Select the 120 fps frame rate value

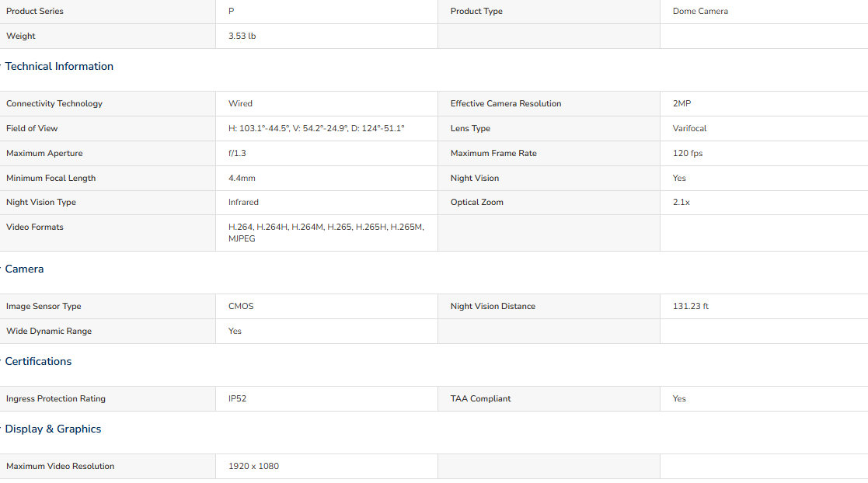coord(687,154)
